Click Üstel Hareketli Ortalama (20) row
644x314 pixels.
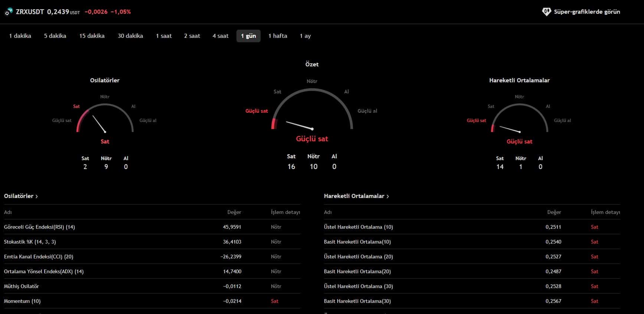click(x=472, y=257)
